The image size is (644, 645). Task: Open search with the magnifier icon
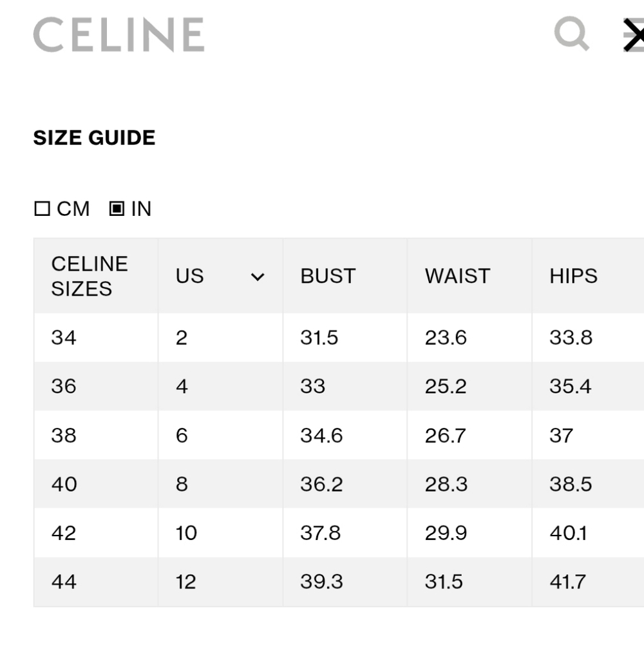point(572,34)
